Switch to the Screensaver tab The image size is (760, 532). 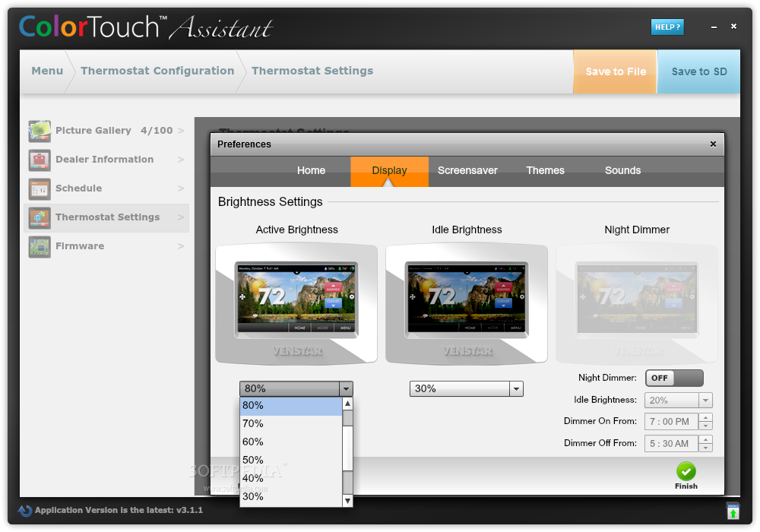tap(467, 170)
